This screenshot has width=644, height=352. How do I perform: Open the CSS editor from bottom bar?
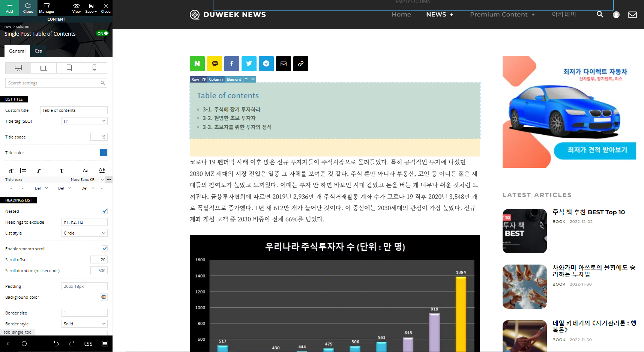tap(88, 344)
